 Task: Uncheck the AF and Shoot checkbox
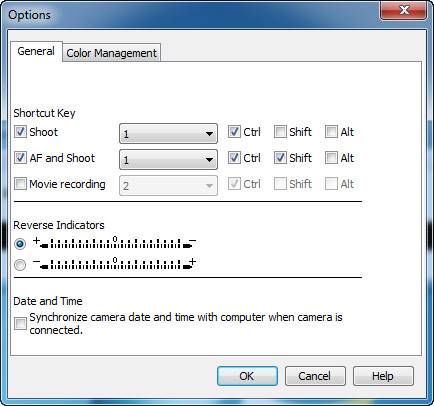(20, 158)
